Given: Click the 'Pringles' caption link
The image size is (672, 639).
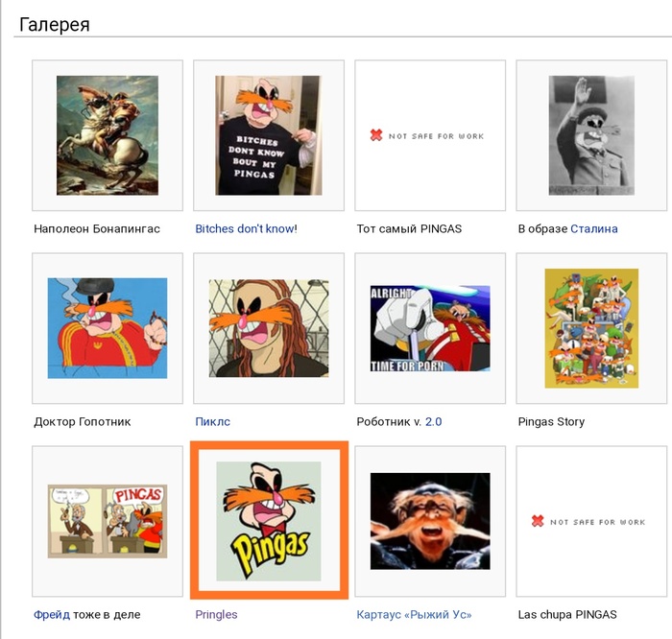Looking at the screenshot, I should tap(216, 615).
